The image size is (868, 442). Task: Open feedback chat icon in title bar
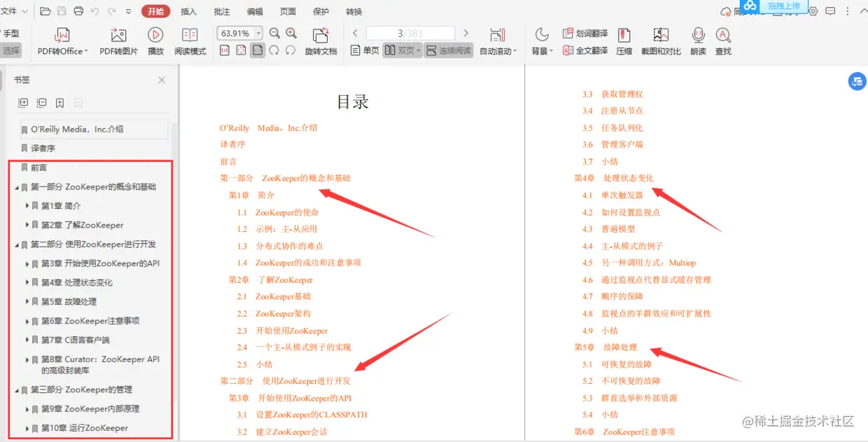(830, 11)
